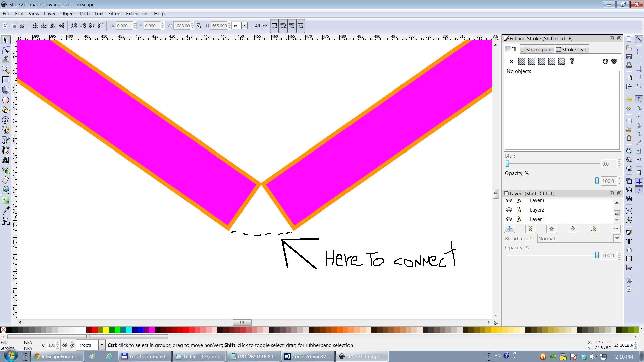Click the InkscapeForum taskbar button

(57, 356)
